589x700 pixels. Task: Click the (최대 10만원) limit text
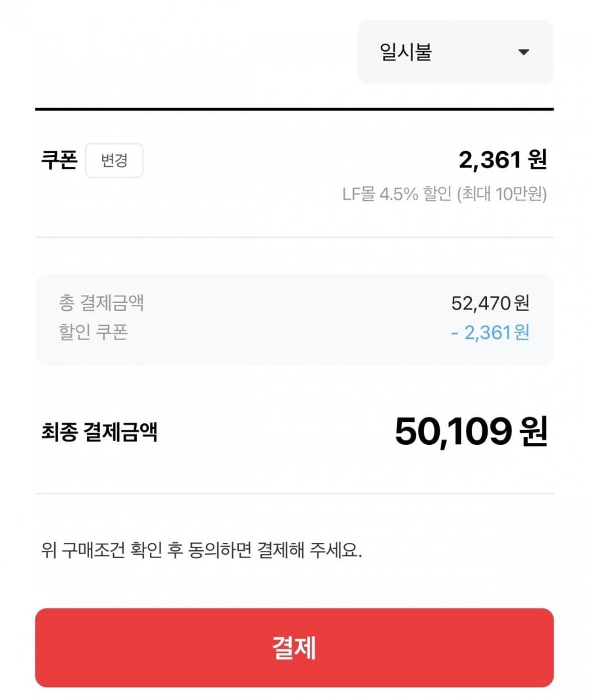click(x=502, y=194)
